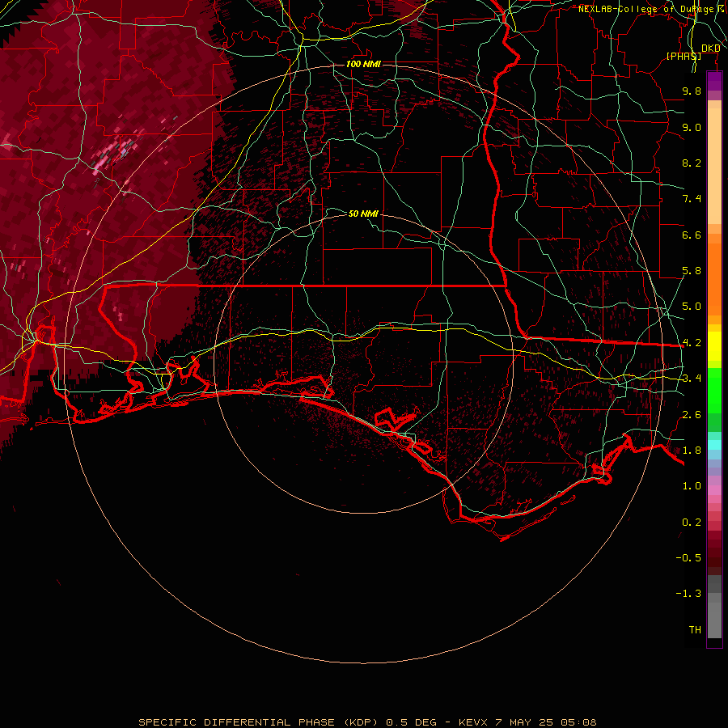The width and height of the screenshot is (728, 728).
Task: Select the bright green segment of the color bar
Action: tap(714, 391)
